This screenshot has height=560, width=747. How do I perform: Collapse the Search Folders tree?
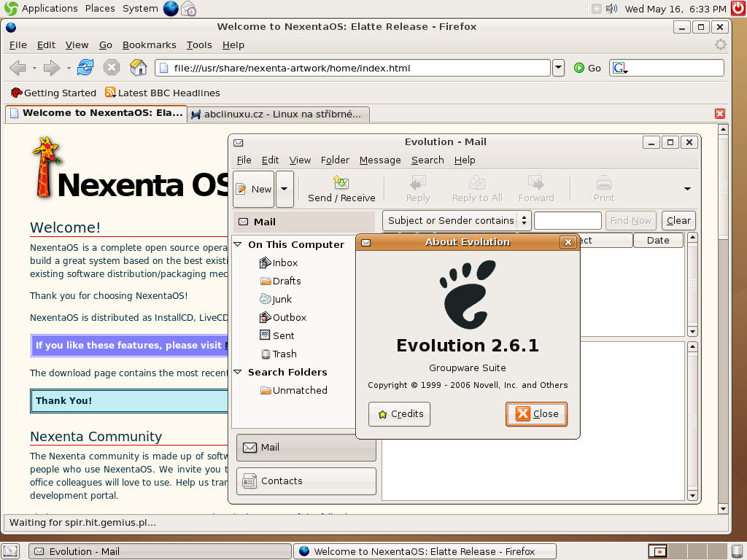238,372
